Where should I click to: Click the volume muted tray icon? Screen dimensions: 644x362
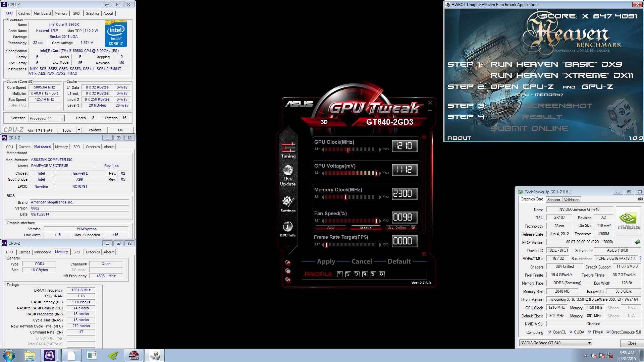(x=594, y=356)
